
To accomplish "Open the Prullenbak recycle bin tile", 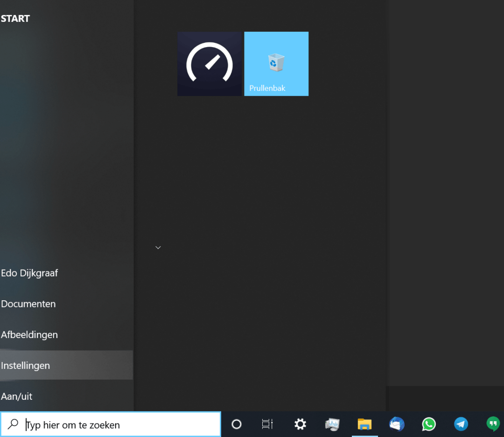I will pyautogui.click(x=276, y=64).
